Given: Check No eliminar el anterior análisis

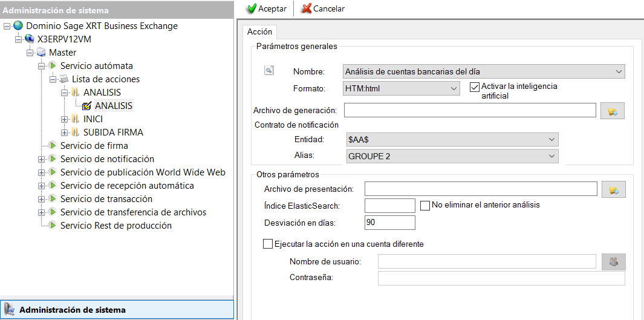Looking at the screenshot, I should 424,205.
